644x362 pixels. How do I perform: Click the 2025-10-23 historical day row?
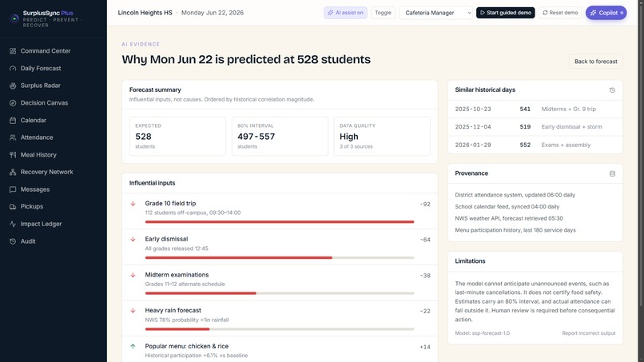coord(535,109)
